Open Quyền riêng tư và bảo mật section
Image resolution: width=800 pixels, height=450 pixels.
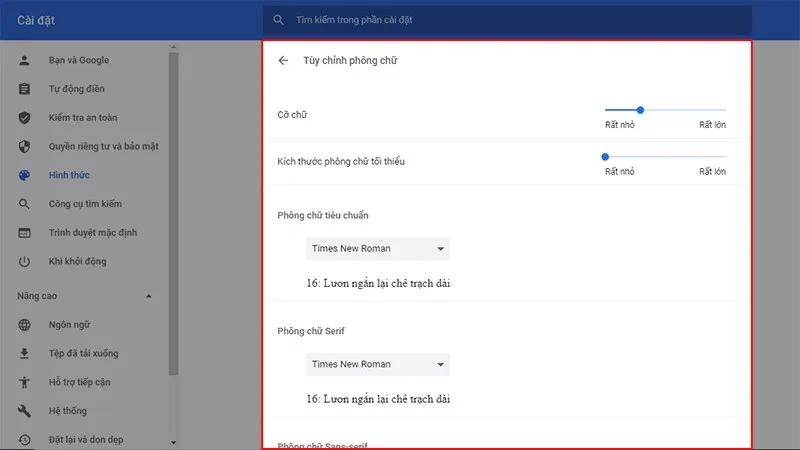[104, 146]
